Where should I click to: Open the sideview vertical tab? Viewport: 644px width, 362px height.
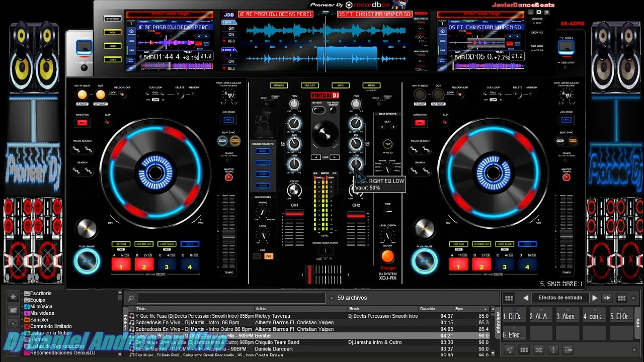click(x=498, y=323)
